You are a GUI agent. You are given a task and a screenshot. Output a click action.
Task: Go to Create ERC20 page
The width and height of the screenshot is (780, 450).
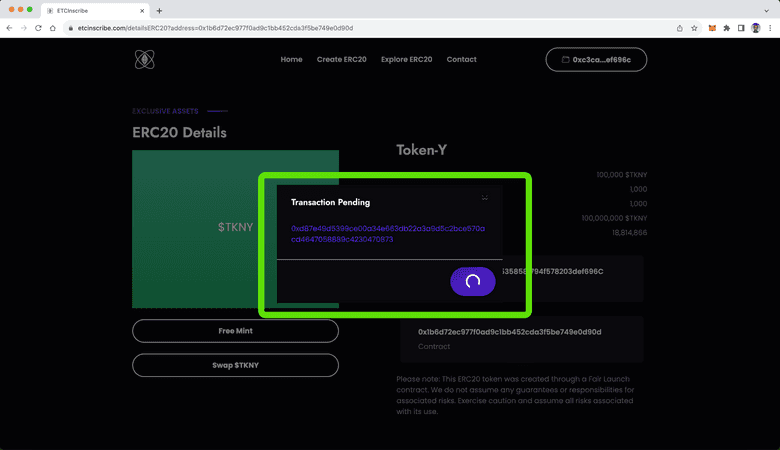coord(341,60)
